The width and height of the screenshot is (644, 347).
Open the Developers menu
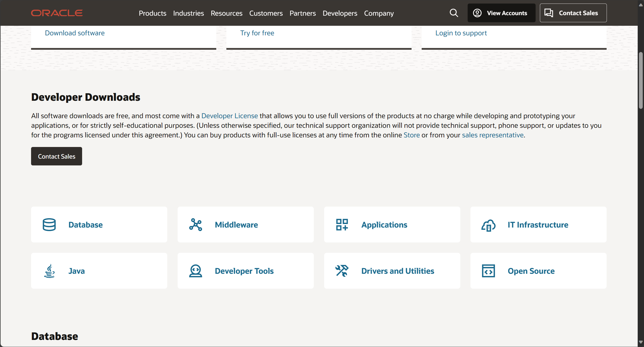point(340,13)
